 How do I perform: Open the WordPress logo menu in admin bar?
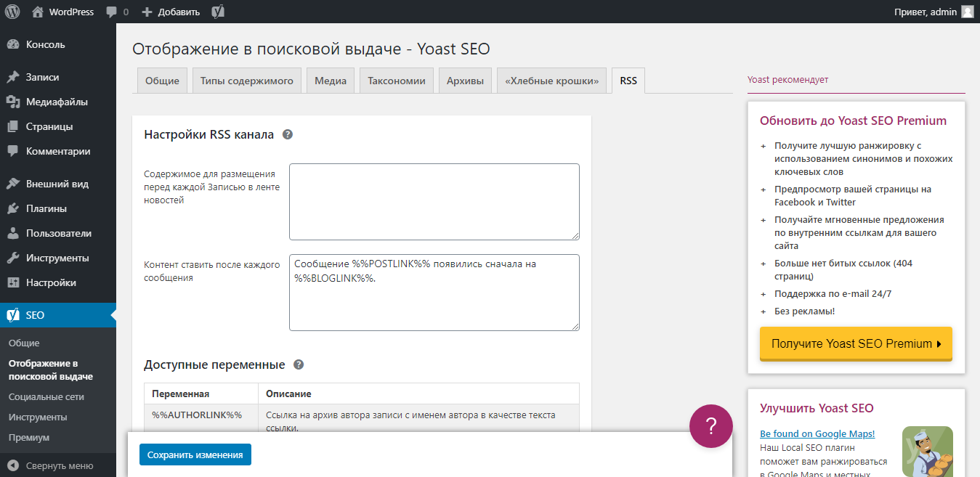point(12,11)
